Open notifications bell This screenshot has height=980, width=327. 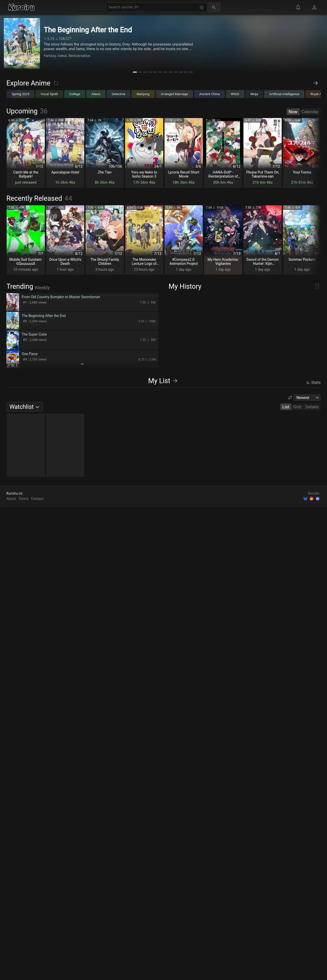[x=298, y=7]
